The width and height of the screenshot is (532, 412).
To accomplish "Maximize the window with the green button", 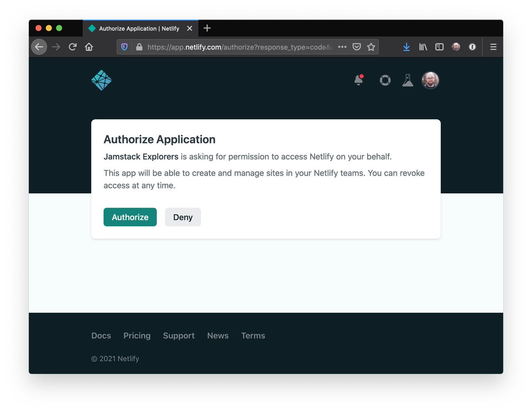I will pyautogui.click(x=59, y=28).
